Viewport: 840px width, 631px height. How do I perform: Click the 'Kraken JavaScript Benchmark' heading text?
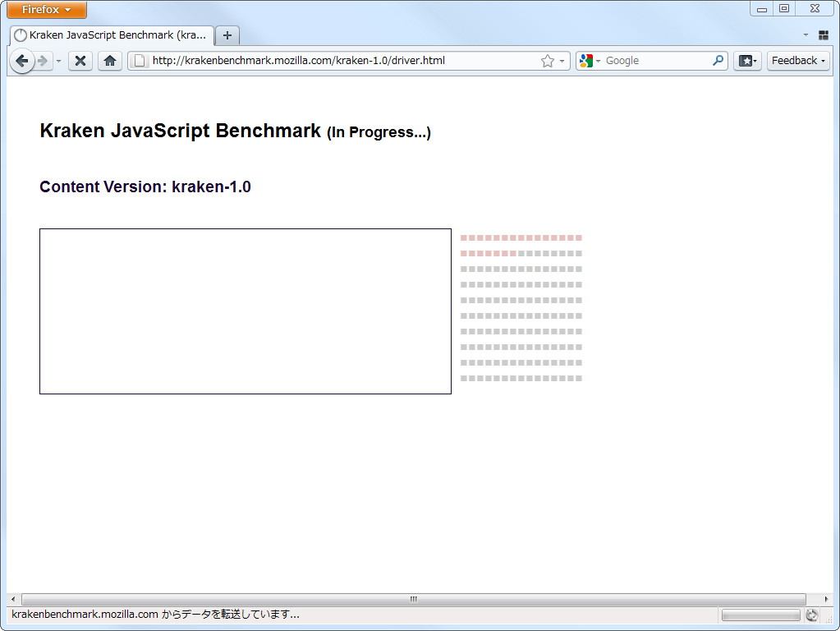click(180, 131)
